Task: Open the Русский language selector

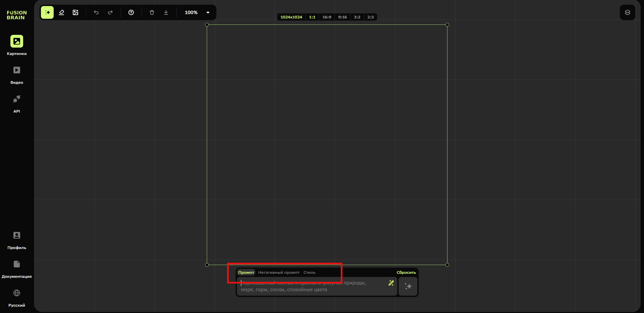Action: click(x=17, y=297)
